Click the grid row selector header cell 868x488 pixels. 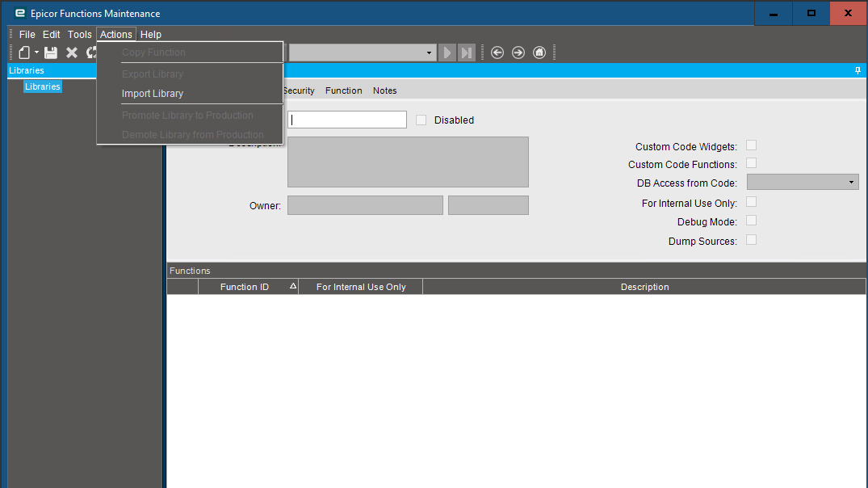182,287
